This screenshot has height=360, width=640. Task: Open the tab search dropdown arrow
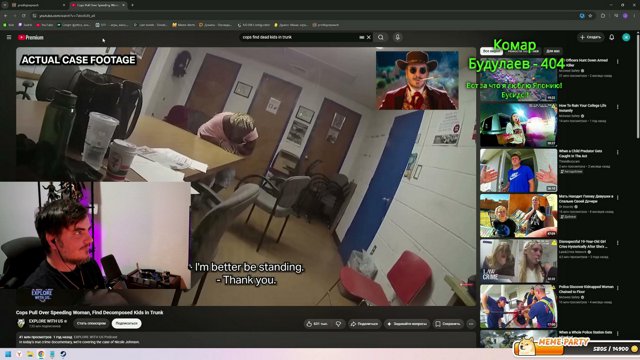[x=5, y=5]
